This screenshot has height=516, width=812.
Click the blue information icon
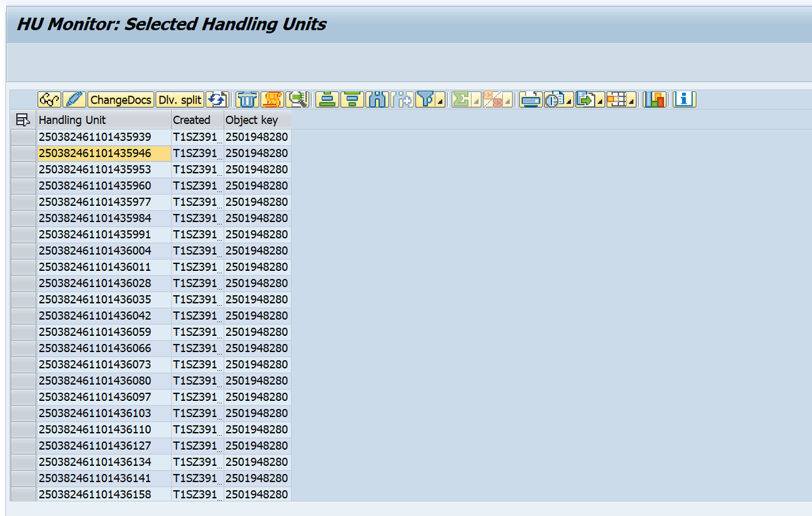click(685, 100)
